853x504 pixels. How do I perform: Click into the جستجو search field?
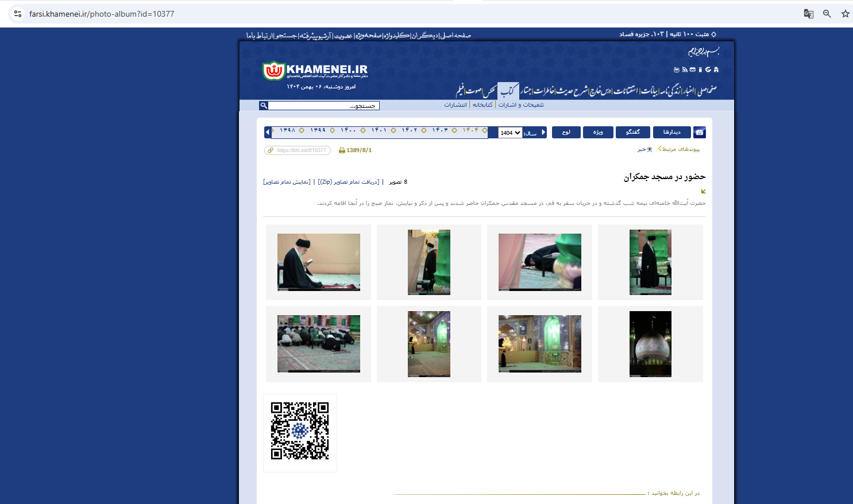325,106
